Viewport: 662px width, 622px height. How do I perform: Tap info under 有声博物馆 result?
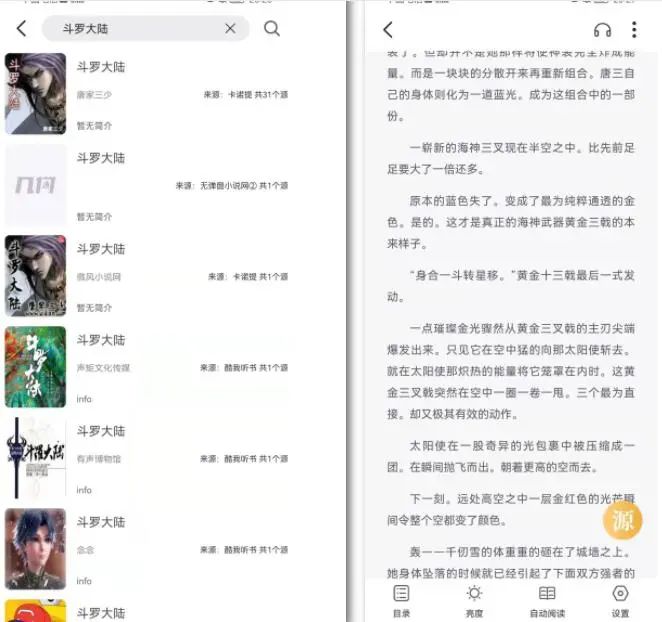[84, 490]
